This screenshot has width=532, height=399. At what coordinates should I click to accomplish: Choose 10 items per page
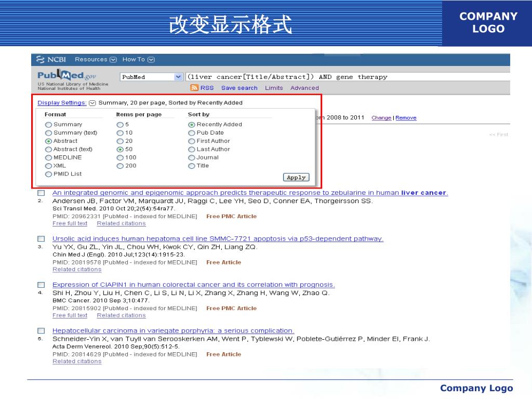coord(120,133)
